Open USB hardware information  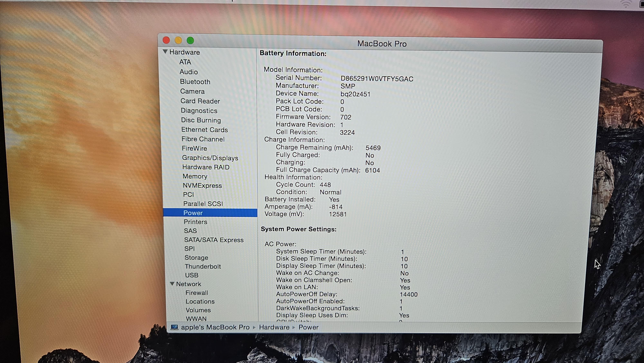click(x=192, y=275)
